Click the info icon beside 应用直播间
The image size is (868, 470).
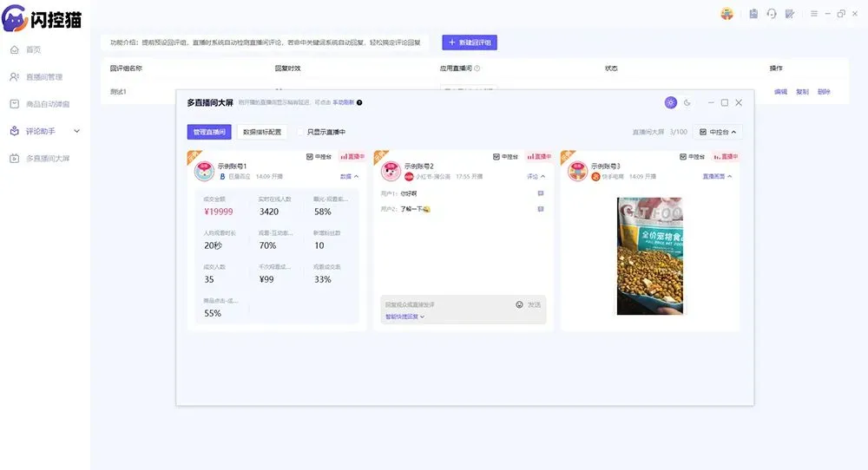pyautogui.click(x=477, y=69)
